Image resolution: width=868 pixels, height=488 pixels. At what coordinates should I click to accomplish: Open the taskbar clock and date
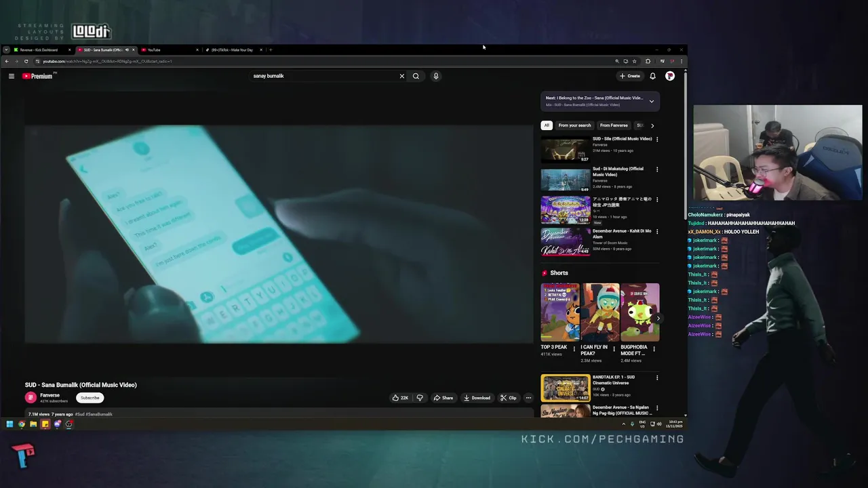pyautogui.click(x=674, y=424)
